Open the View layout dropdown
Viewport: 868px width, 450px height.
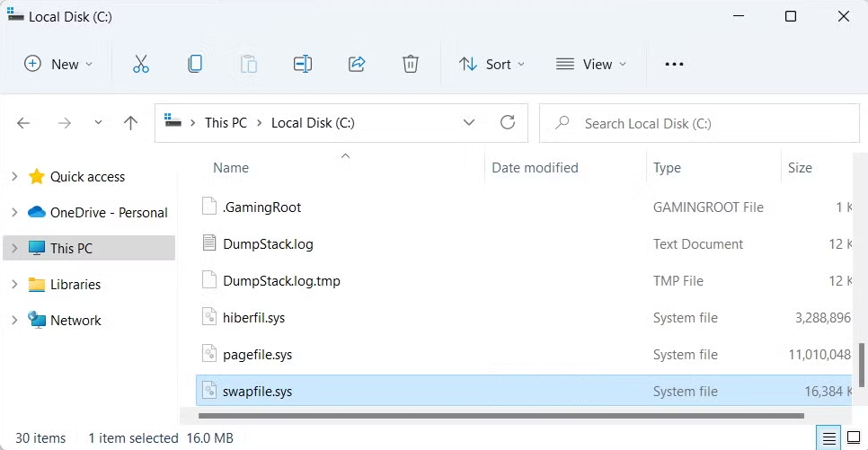(591, 64)
